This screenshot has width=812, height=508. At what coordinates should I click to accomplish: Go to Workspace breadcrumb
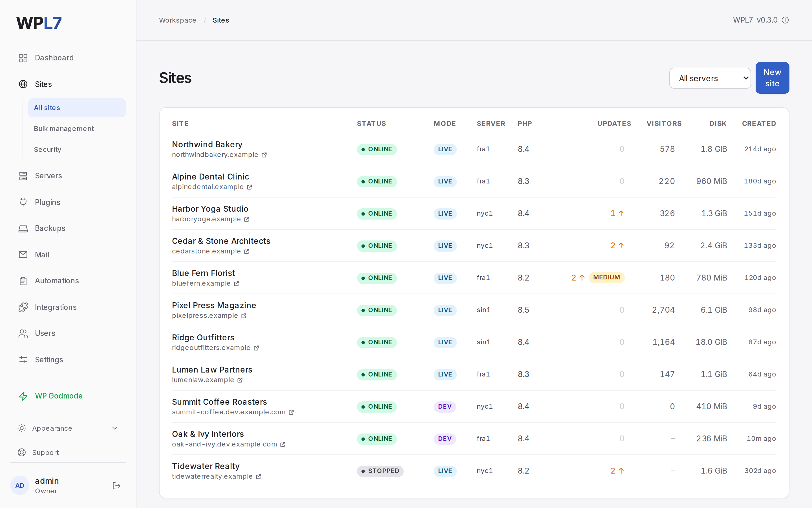point(178,20)
